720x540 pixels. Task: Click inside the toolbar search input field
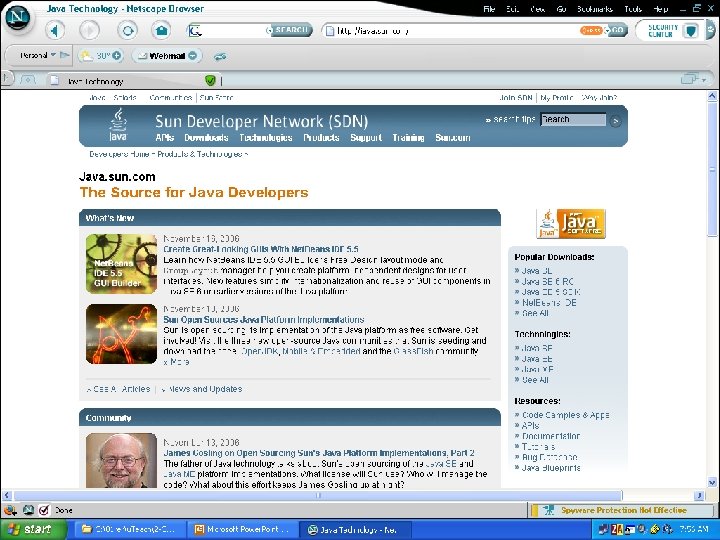(x=233, y=30)
